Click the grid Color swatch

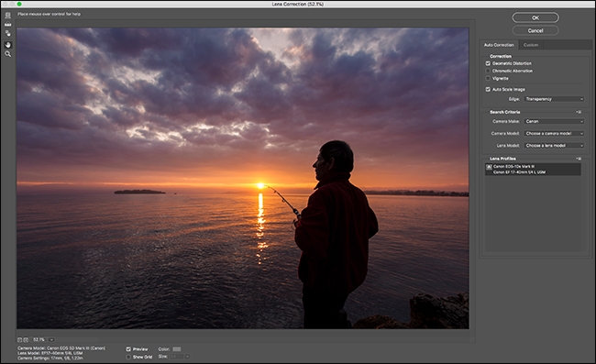[177, 348]
